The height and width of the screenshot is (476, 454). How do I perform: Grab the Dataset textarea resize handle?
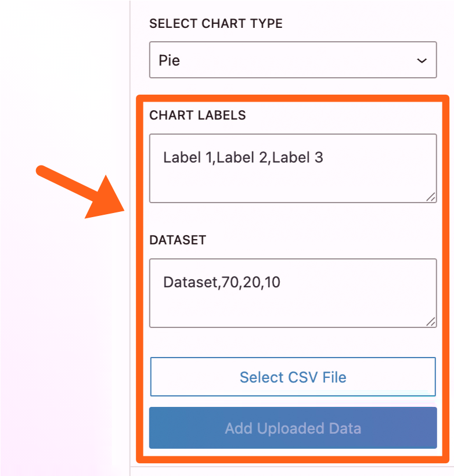(x=431, y=322)
